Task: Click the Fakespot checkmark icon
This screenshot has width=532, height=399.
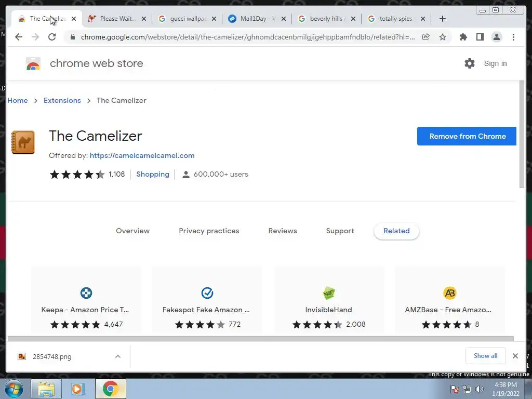Action: point(207,293)
